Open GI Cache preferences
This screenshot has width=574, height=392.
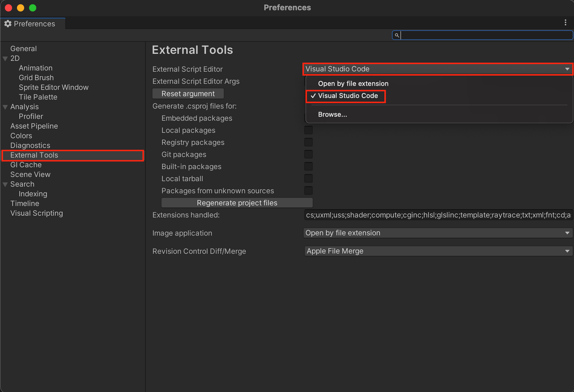[26, 165]
